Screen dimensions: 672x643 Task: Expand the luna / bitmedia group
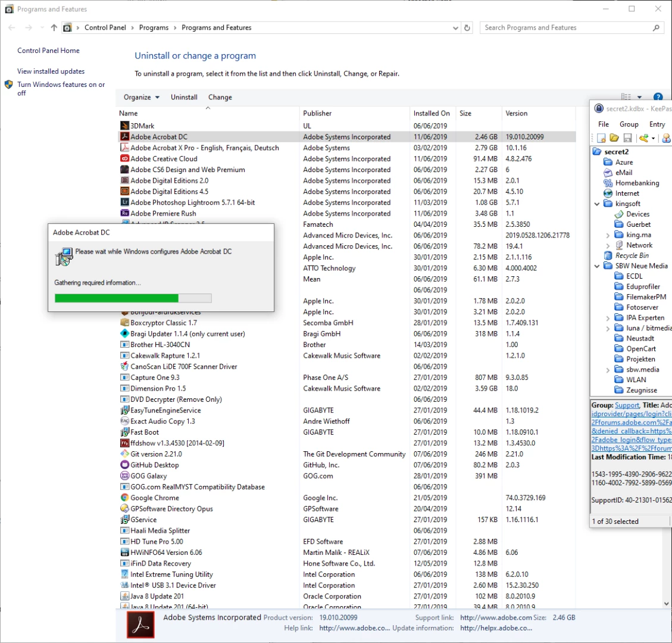point(608,329)
